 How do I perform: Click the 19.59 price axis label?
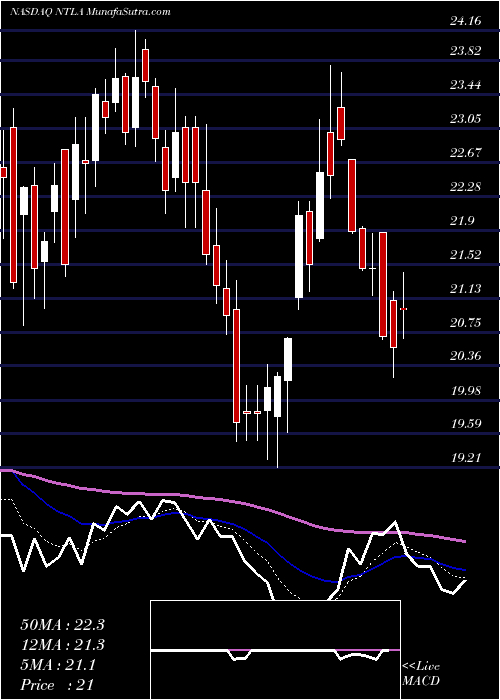coord(466,424)
